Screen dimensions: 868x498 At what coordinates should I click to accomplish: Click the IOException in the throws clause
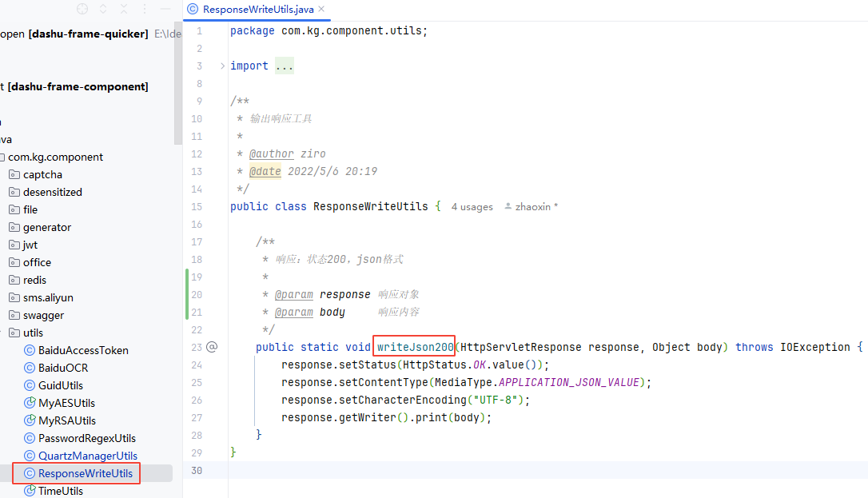tap(815, 347)
